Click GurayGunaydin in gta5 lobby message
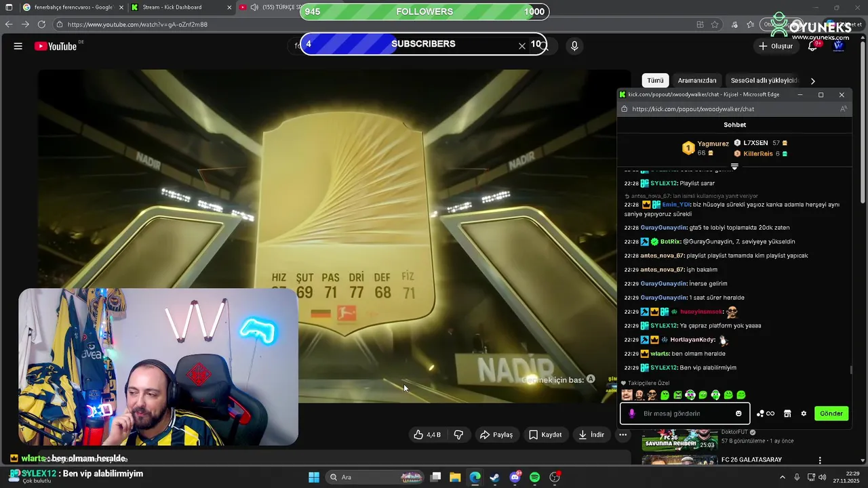 pyautogui.click(x=664, y=228)
